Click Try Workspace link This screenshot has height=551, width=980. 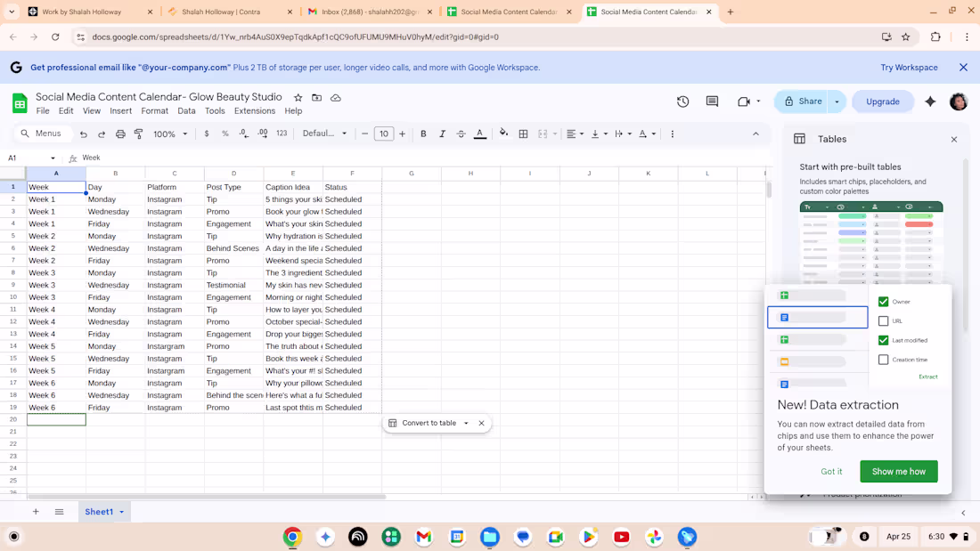coord(909,68)
